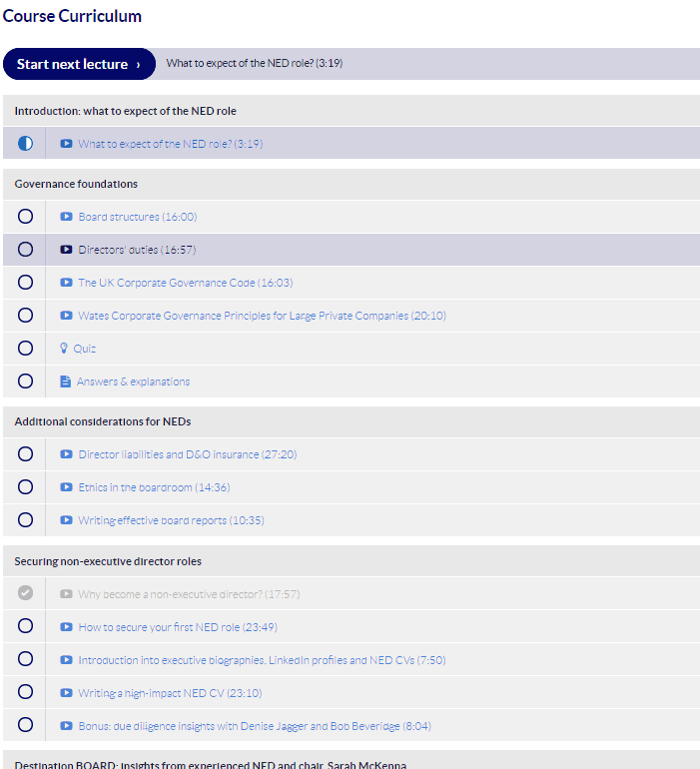Open Writing effective board reports (10:35)
This screenshot has height=769, width=700.
(x=171, y=520)
